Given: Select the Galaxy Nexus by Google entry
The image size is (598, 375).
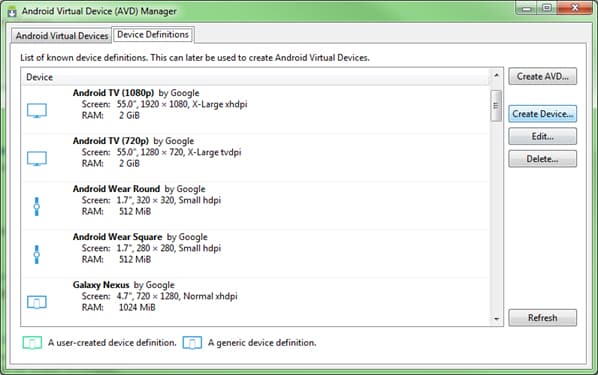Looking at the screenshot, I should coord(256,301).
